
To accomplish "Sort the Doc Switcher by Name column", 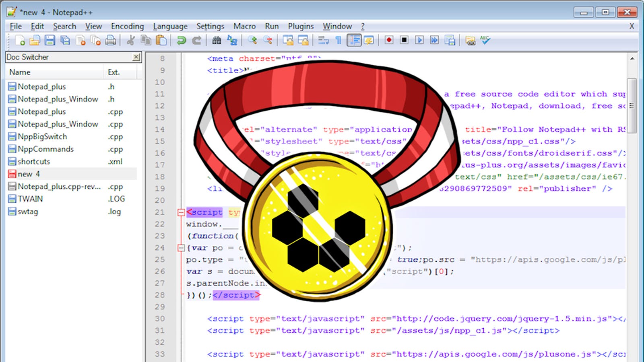I will pyautogui.click(x=55, y=72).
